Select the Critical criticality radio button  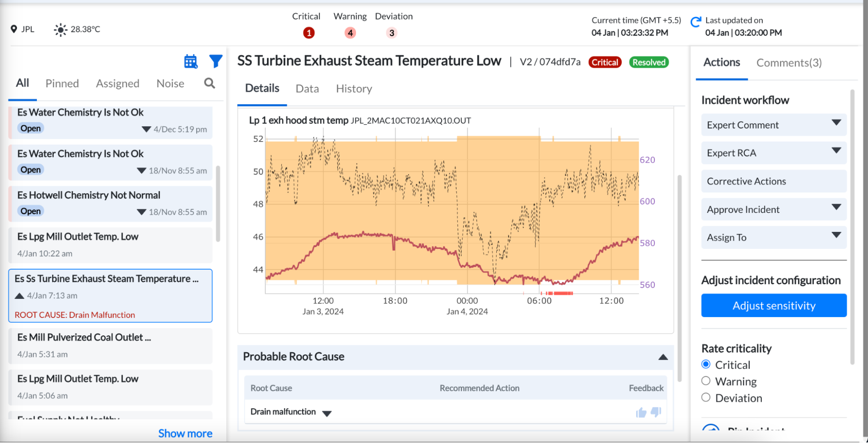coord(706,364)
